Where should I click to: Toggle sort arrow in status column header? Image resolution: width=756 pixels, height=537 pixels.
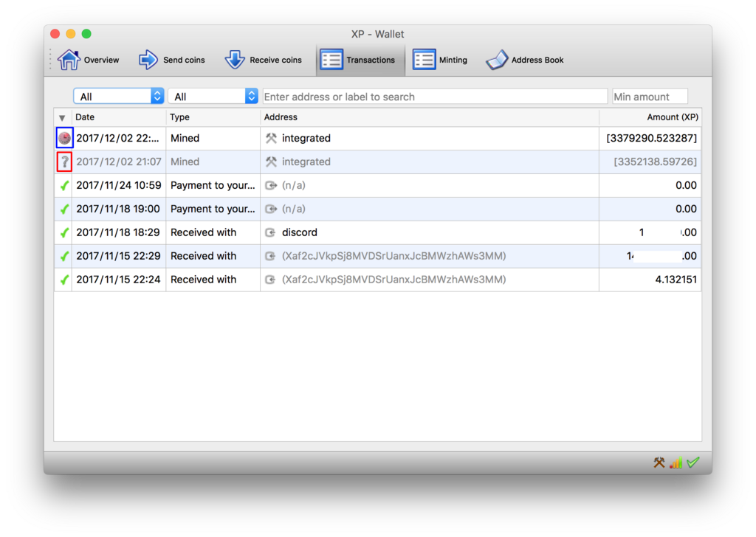tap(62, 117)
